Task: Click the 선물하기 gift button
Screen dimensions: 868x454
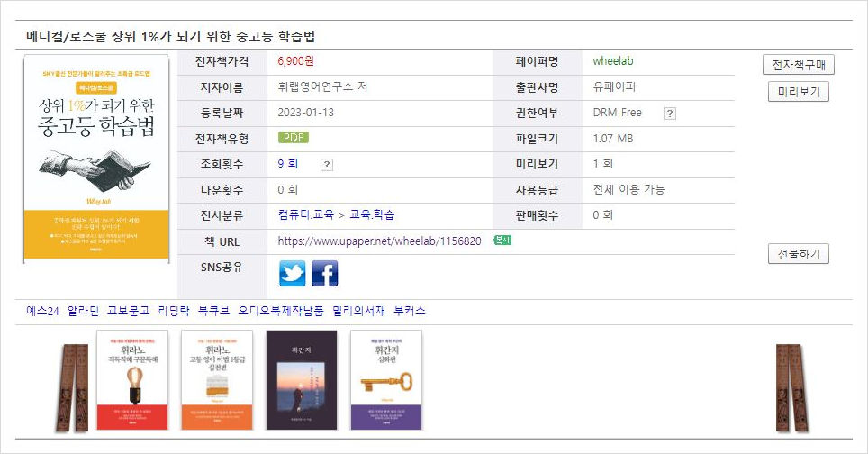Action: tap(798, 254)
